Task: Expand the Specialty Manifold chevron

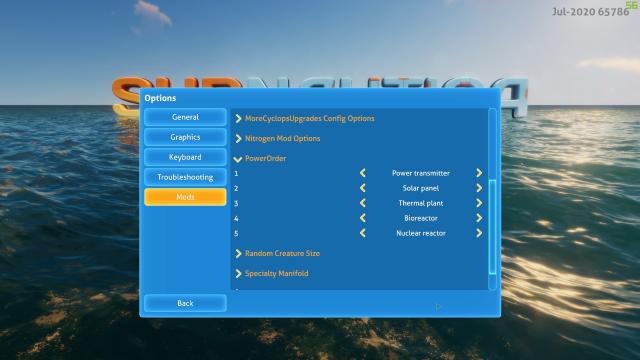Action: (238, 273)
